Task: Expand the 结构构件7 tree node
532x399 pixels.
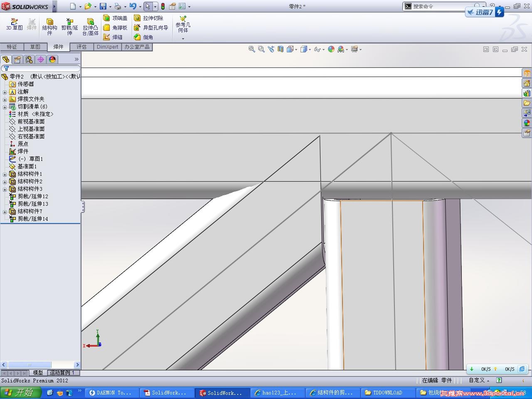Action: click(x=5, y=212)
